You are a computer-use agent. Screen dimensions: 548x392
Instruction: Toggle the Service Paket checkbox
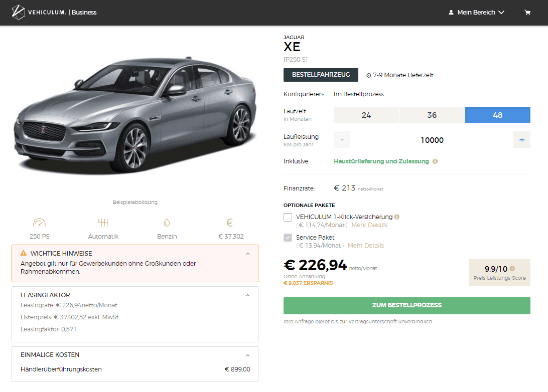tap(288, 238)
